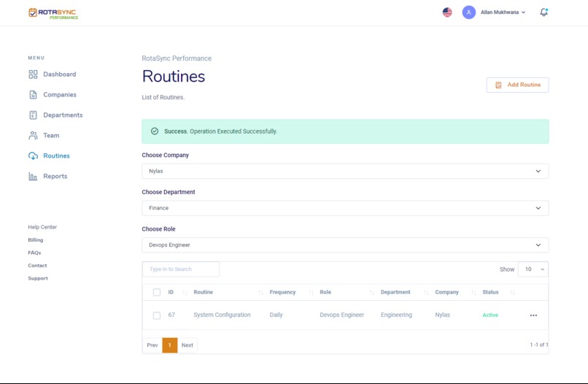Sort by Company column arrows
This screenshot has width=588, height=384.
[473, 293]
